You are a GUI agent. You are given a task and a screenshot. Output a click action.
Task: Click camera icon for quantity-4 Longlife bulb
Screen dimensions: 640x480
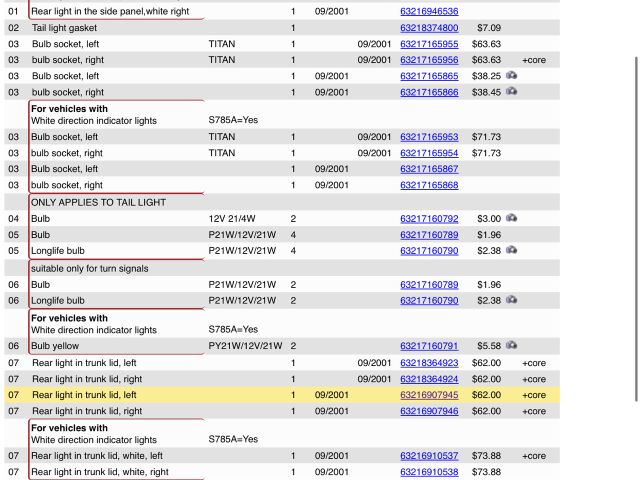[511, 250]
